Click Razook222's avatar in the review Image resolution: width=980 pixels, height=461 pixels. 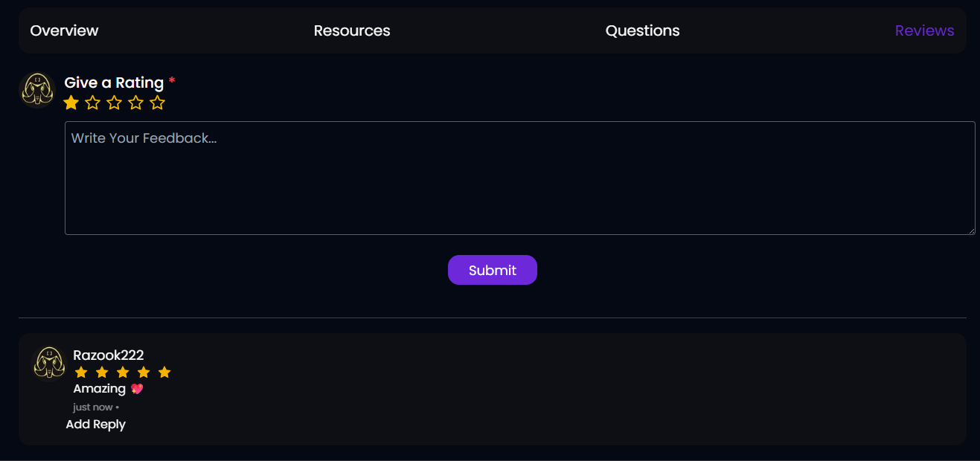[x=50, y=363]
